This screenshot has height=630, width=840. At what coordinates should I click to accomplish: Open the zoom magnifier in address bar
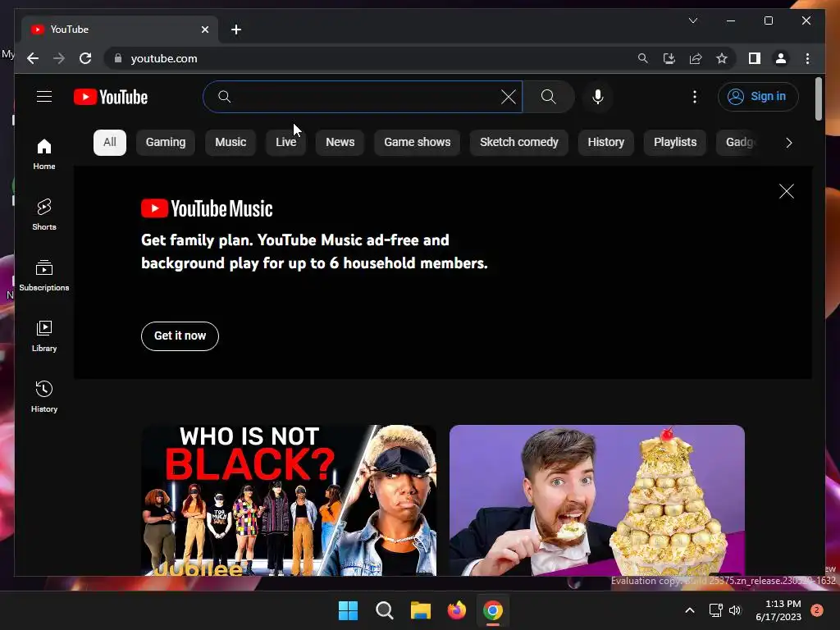(x=642, y=58)
